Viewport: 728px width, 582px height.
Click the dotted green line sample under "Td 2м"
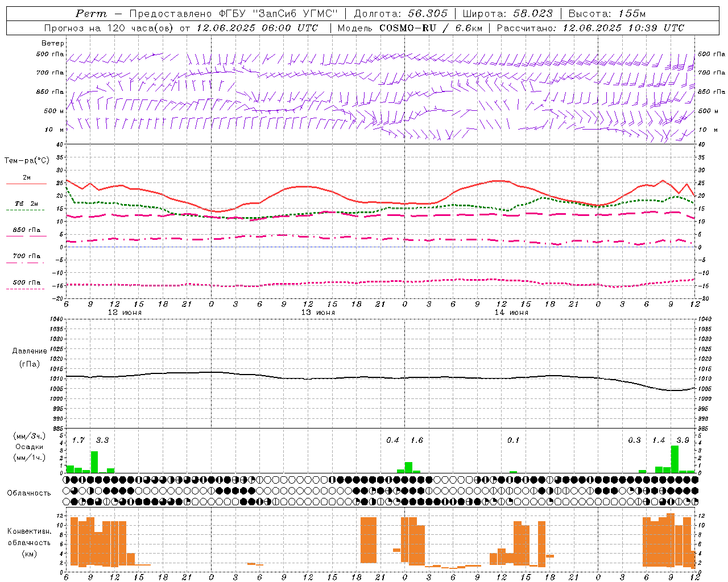25,210
